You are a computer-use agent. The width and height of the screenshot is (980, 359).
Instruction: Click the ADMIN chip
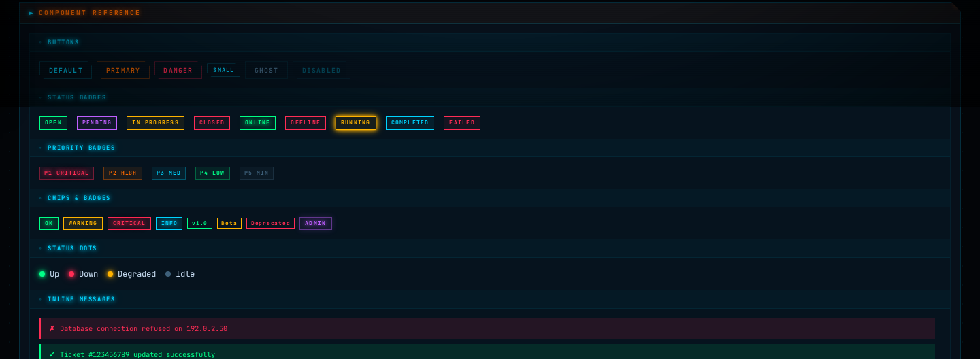(x=316, y=223)
